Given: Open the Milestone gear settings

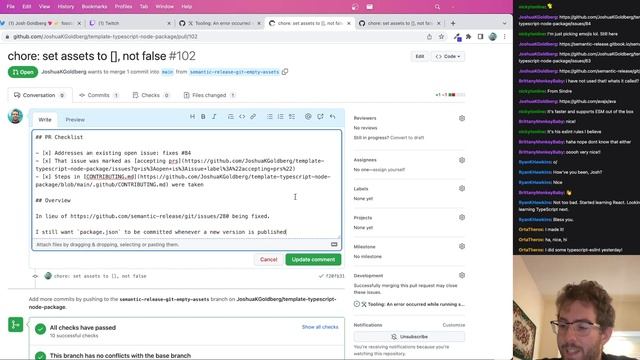Looking at the screenshot, I should tap(462, 247).
